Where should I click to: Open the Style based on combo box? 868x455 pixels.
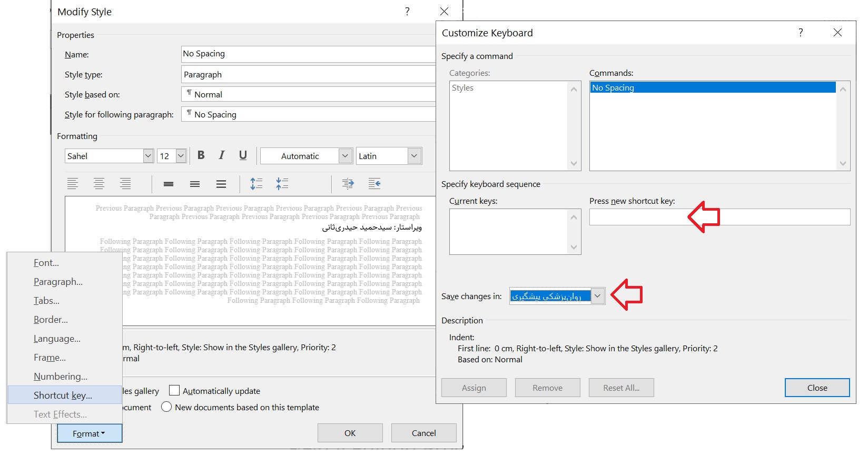pyautogui.click(x=308, y=94)
